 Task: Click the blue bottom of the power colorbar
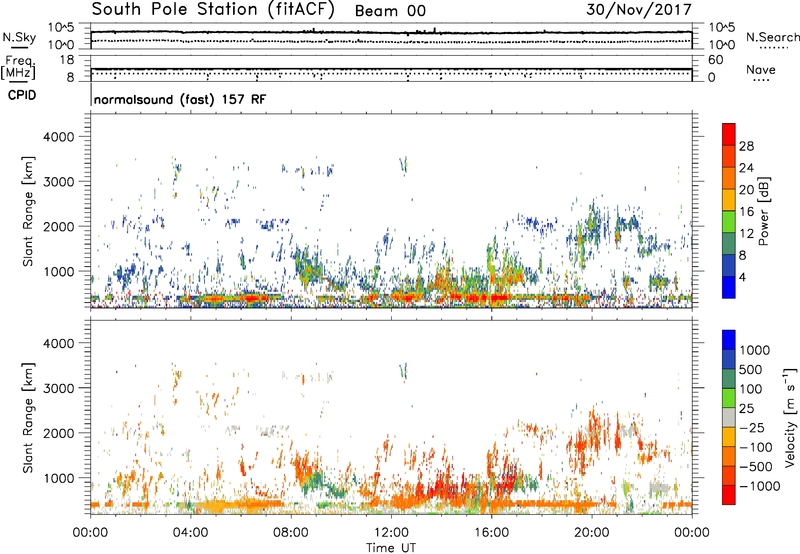click(x=729, y=287)
